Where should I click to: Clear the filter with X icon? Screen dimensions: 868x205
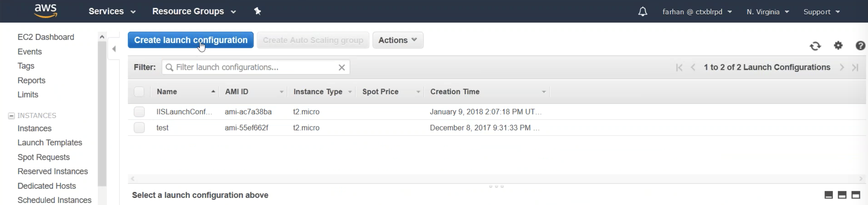342,67
